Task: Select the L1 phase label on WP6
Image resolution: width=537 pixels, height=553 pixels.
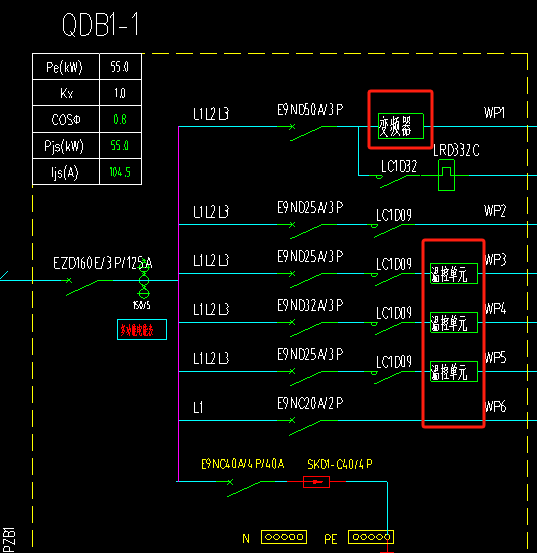Action: [x=198, y=408]
